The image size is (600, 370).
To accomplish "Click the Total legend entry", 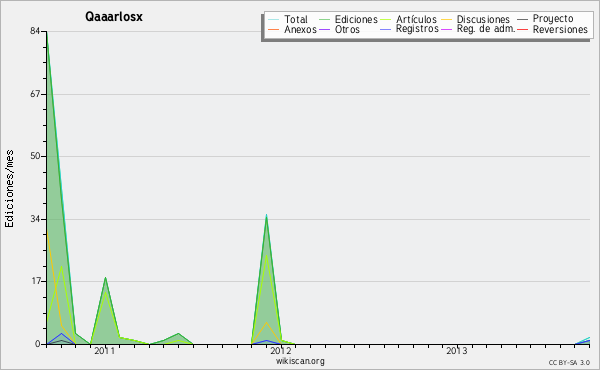I will [295, 19].
